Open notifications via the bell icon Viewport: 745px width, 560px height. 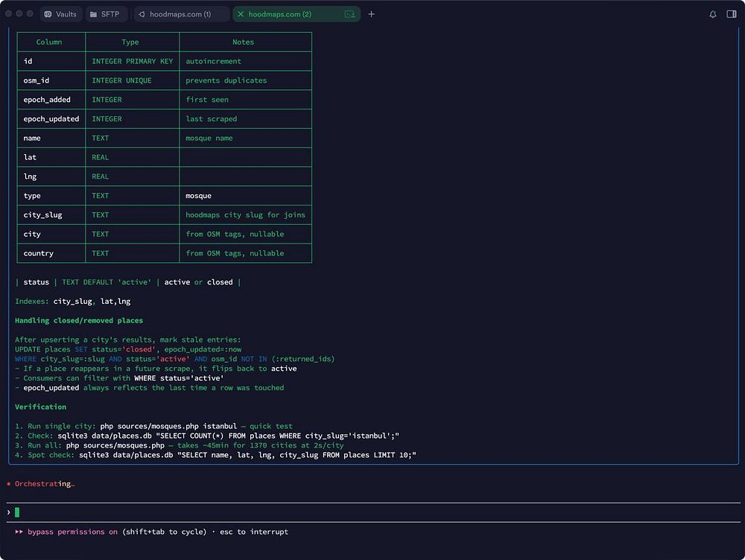click(x=713, y=14)
